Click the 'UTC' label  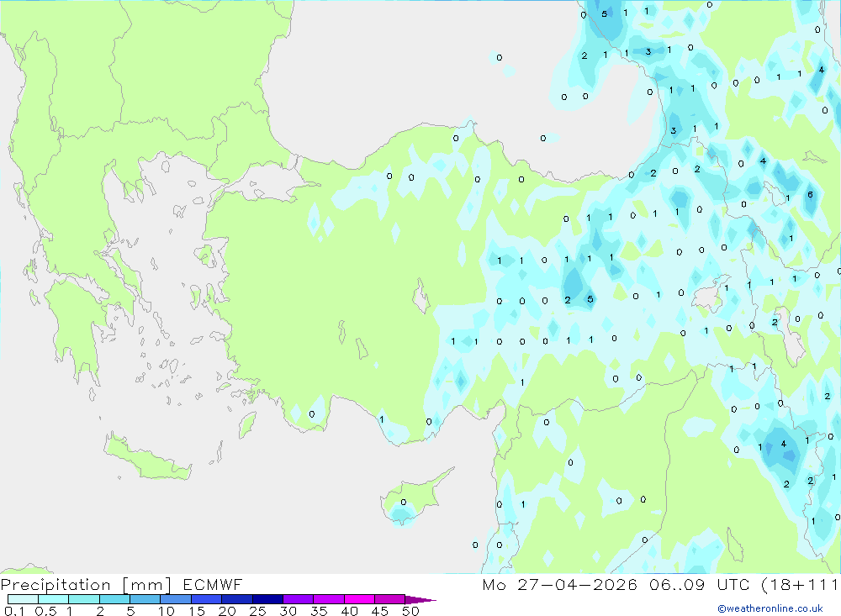(x=733, y=584)
